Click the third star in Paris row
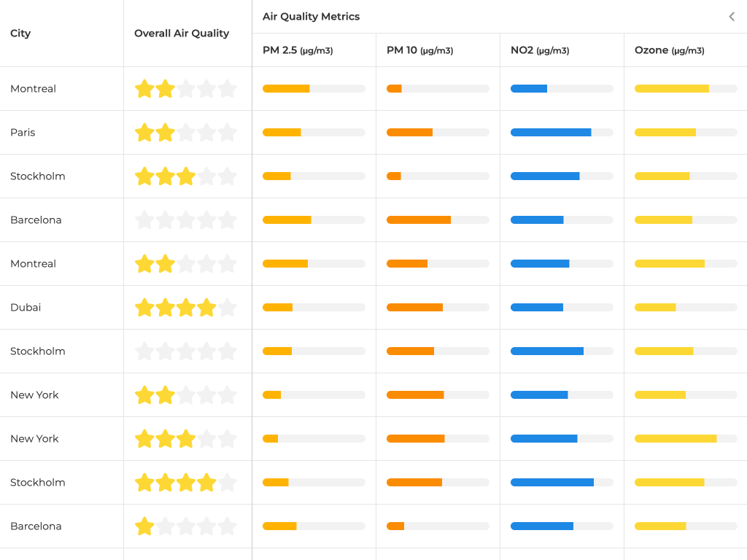Viewport: 747px width, 560px height. 186,133
